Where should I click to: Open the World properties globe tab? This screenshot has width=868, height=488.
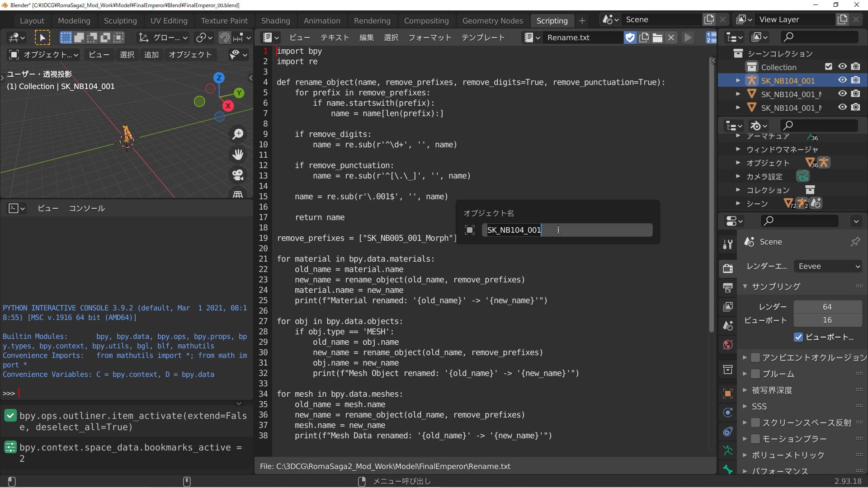pos(728,345)
